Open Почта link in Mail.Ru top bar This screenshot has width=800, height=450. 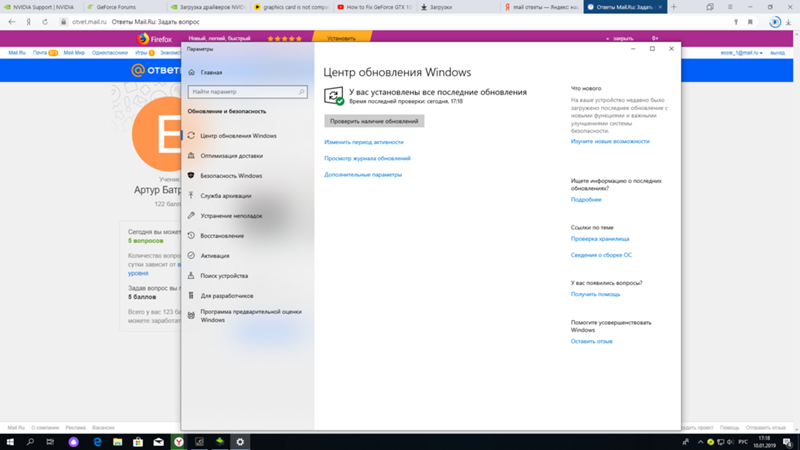(40, 53)
